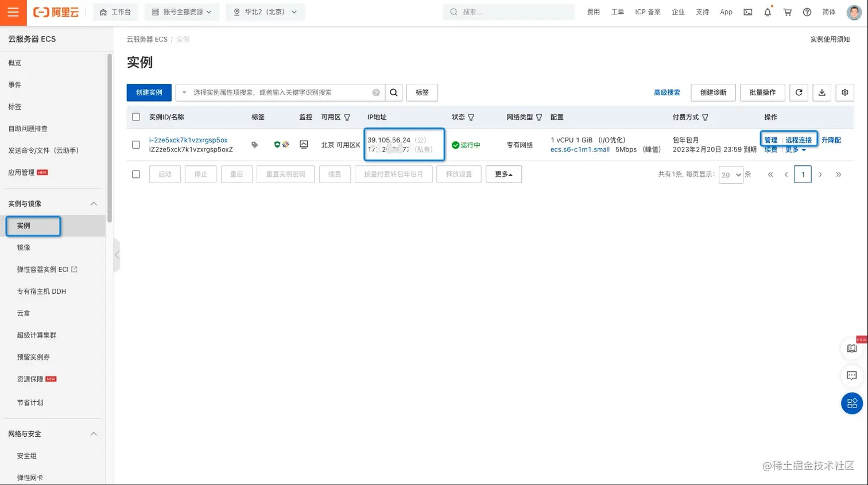Click the 工作台 home button
The height and width of the screenshot is (485, 868).
[x=115, y=12]
